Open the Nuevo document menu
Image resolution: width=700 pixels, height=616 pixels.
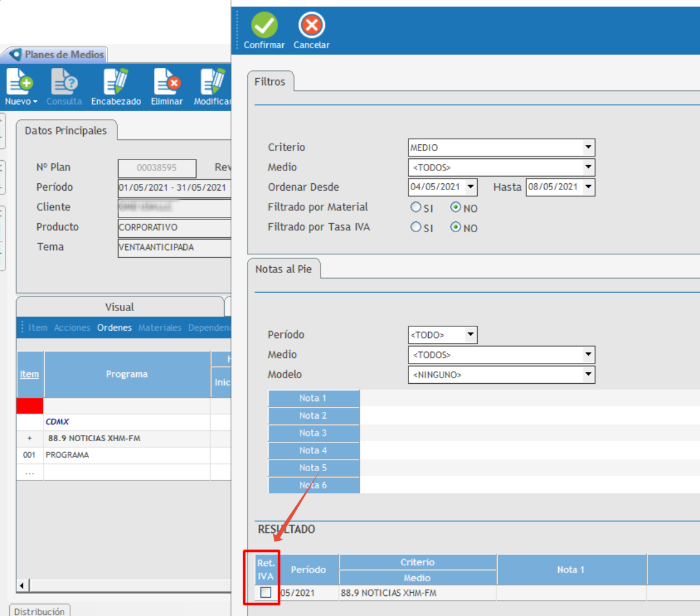pyautogui.click(x=21, y=87)
